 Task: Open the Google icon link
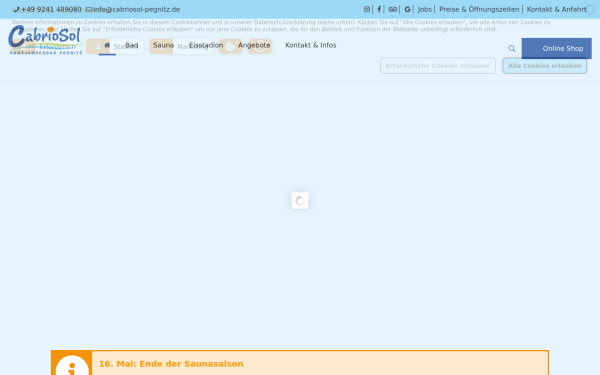pyautogui.click(x=407, y=9)
